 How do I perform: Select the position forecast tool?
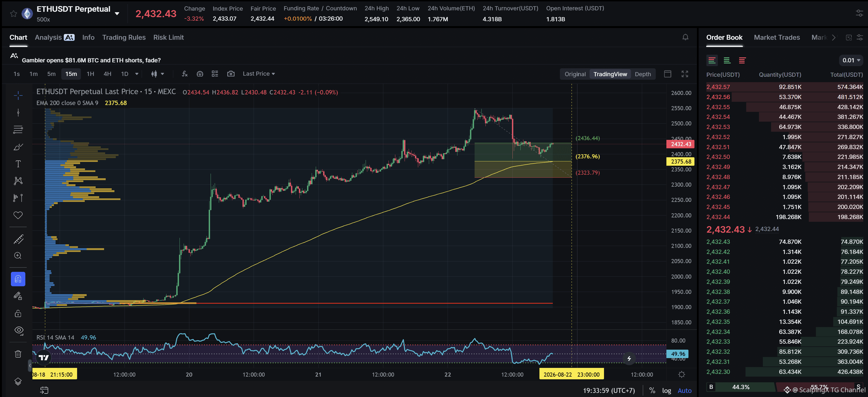coord(18,198)
